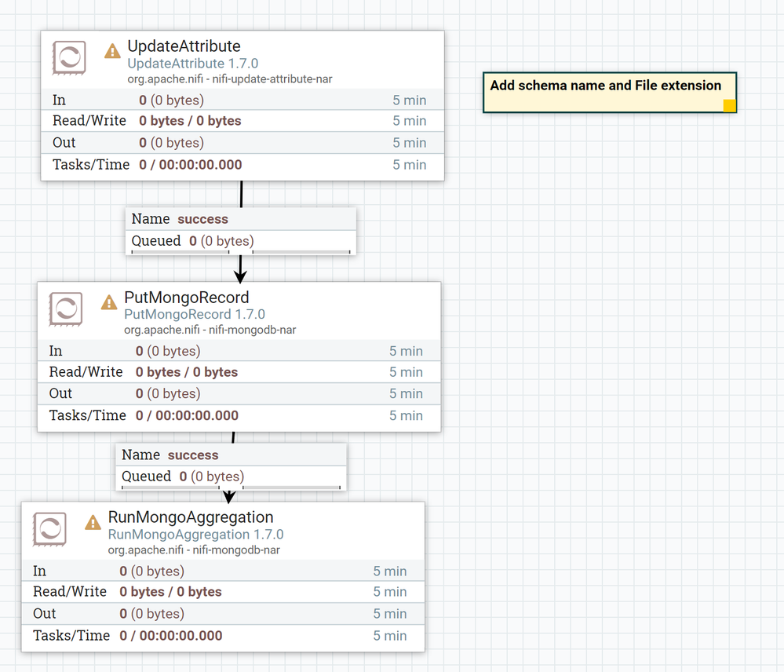Image resolution: width=784 pixels, height=672 pixels.
Task: Click the UpdateAttribute Out stats row
Action: pos(242,143)
